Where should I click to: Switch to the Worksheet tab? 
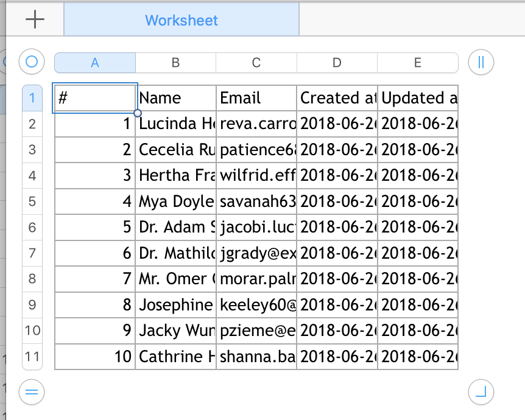click(181, 20)
